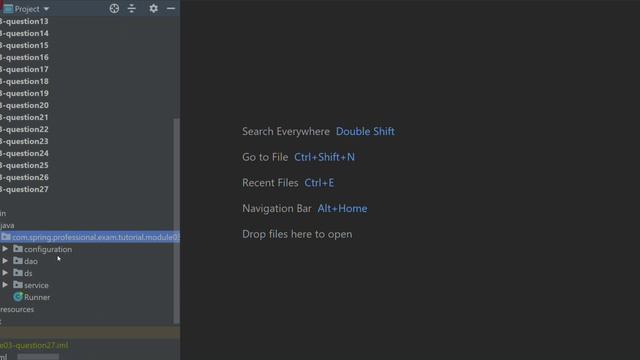This screenshot has width=640, height=360.
Task: Click the 'Search Everywhere' text
Action: pyautogui.click(x=286, y=131)
